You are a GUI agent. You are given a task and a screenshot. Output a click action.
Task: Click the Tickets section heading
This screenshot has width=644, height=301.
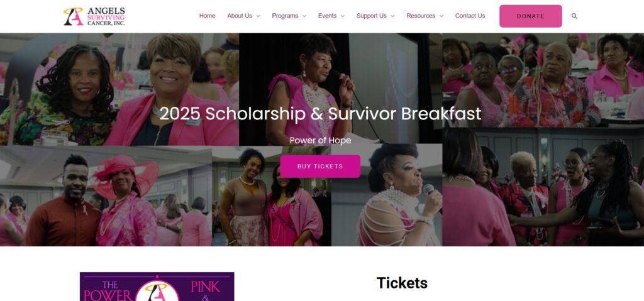pyautogui.click(x=402, y=283)
